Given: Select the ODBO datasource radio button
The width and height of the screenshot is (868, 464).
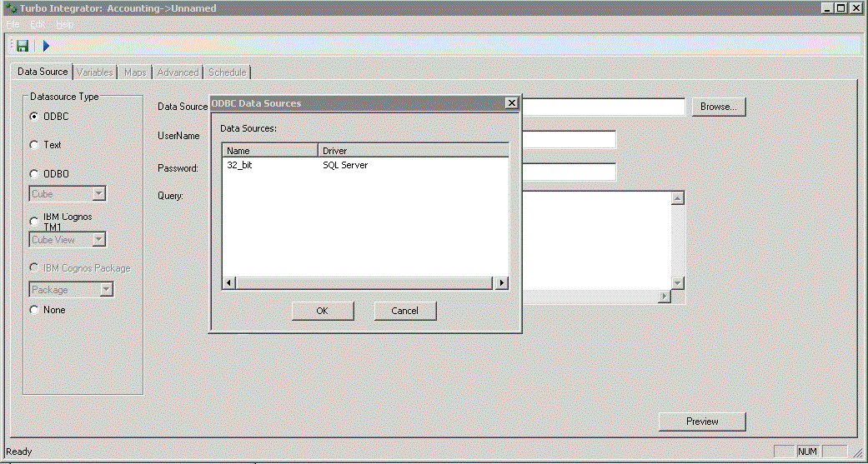Looking at the screenshot, I should pyautogui.click(x=34, y=174).
